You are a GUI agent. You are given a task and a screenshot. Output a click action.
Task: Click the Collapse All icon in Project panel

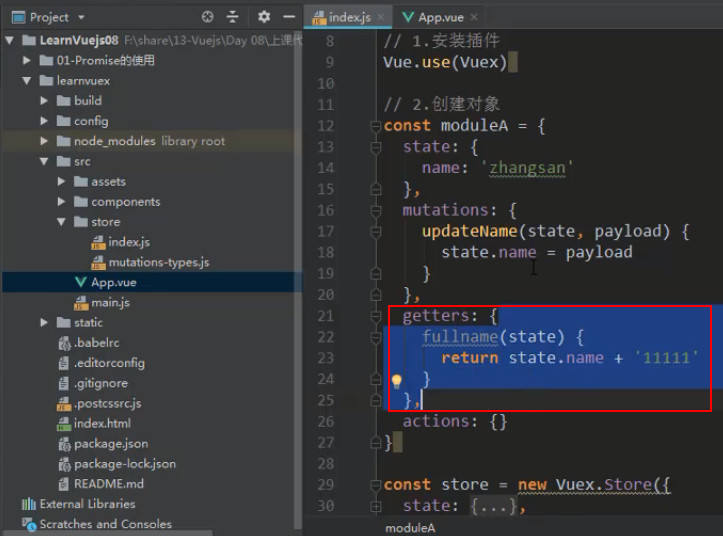click(232, 17)
